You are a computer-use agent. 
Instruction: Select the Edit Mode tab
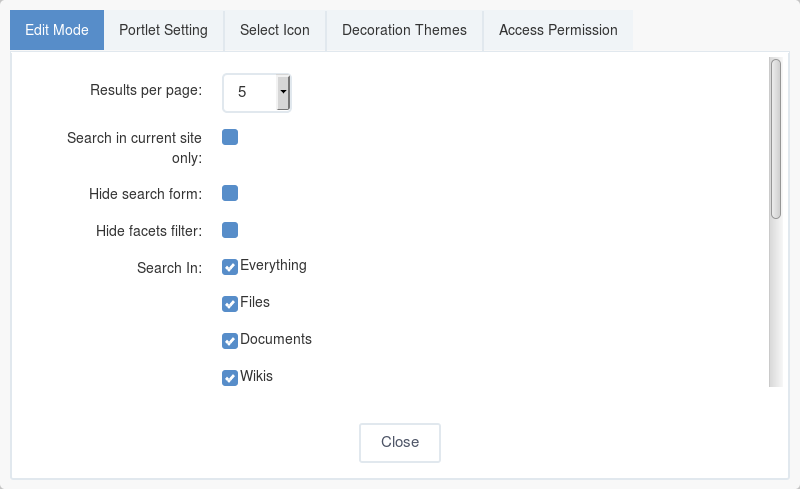(x=57, y=30)
